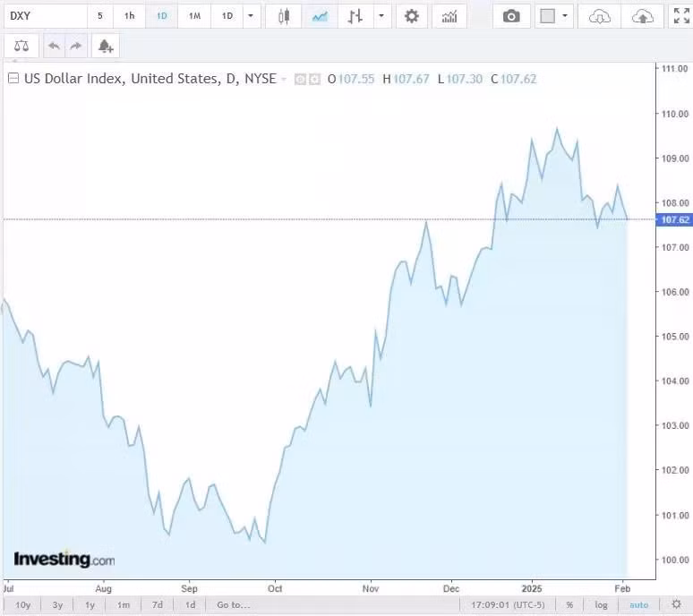
Task: Toggle percent scale mode
Action: pyautogui.click(x=569, y=605)
